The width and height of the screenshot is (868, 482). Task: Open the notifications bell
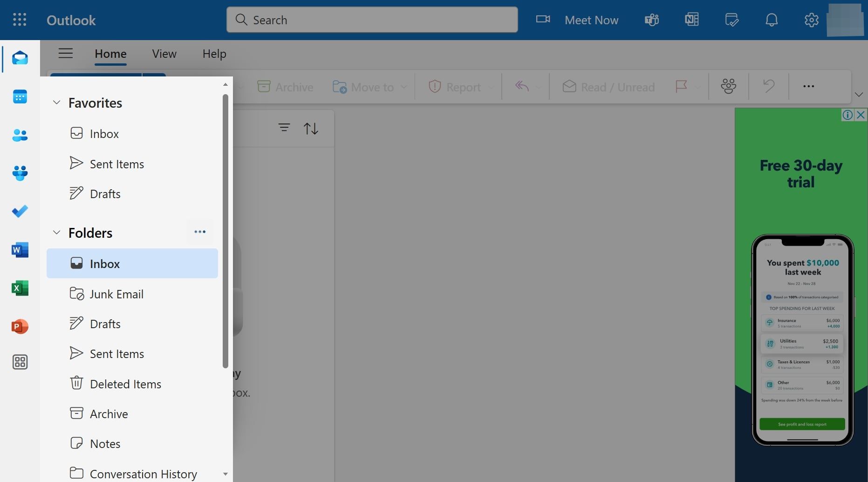tap(772, 20)
